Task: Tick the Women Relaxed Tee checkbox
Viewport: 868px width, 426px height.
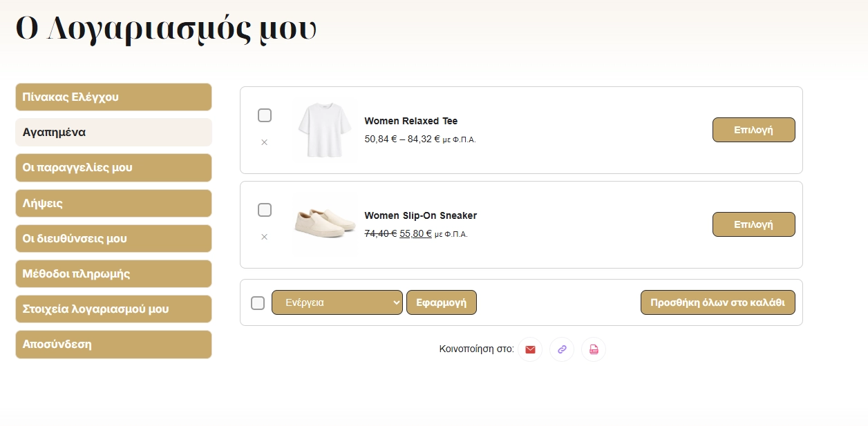Action: [x=265, y=115]
